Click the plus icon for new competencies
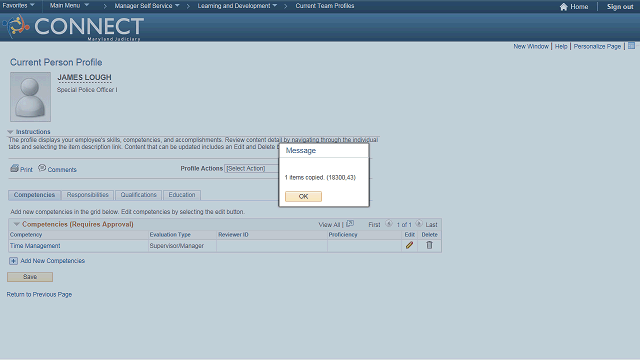640x360 pixels. (13, 261)
